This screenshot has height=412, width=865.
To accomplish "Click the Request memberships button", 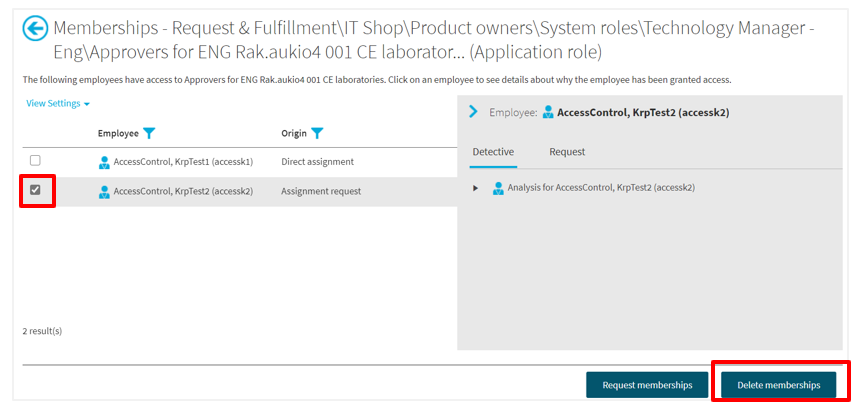I will click(x=648, y=385).
